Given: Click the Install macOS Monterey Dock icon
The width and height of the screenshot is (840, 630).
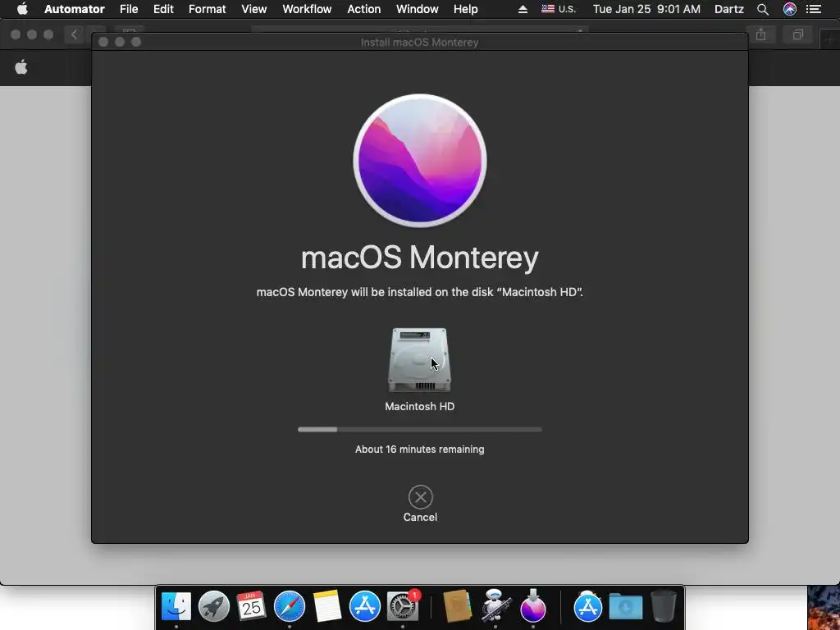Looking at the screenshot, I should (x=532, y=605).
